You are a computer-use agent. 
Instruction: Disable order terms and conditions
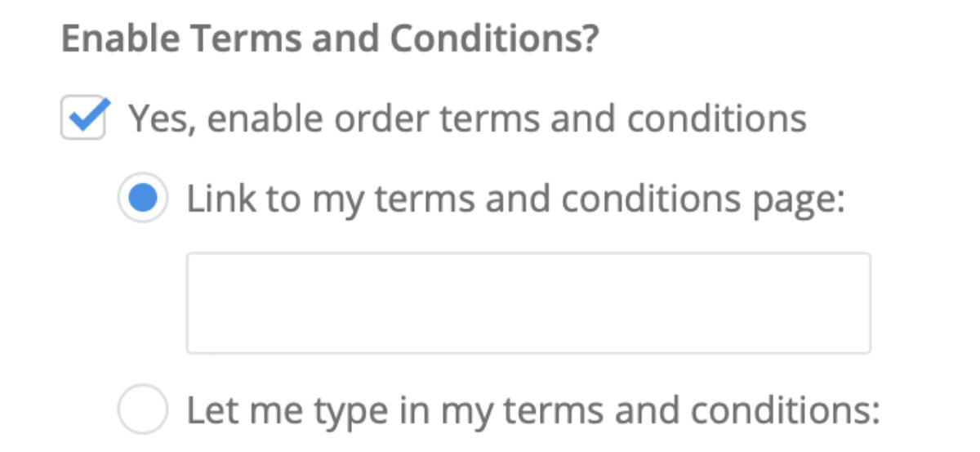click(83, 119)
